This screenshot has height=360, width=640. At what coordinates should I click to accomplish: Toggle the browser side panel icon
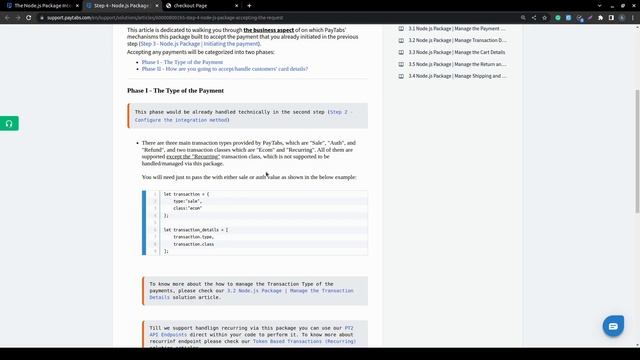pos(611,18)
